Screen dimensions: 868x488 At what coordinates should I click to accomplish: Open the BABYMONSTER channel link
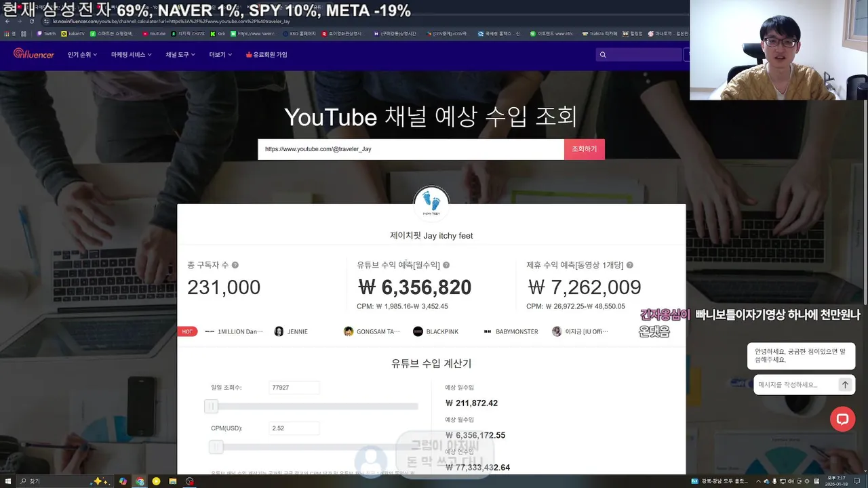[x=511, y=331]
